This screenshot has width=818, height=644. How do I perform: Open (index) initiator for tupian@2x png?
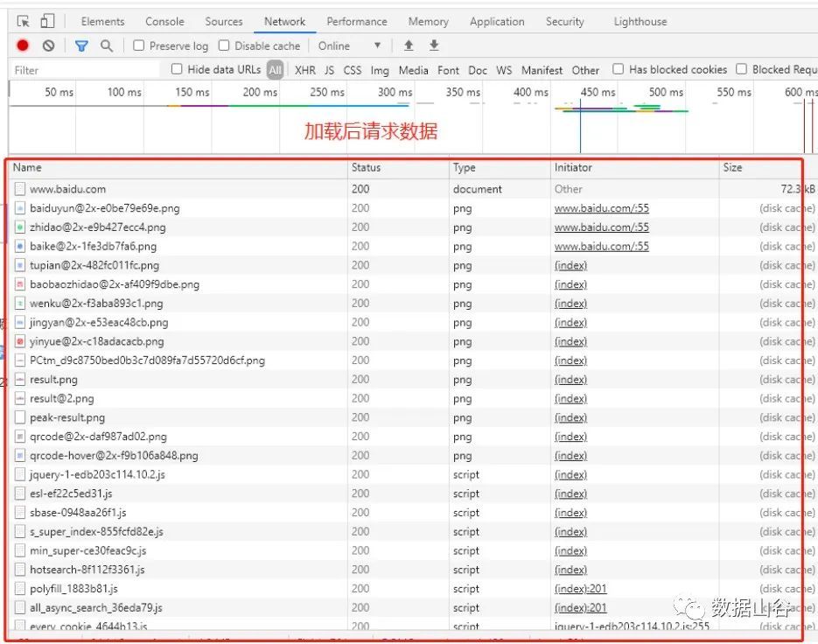pyautogui.click(x=570, y=265)
